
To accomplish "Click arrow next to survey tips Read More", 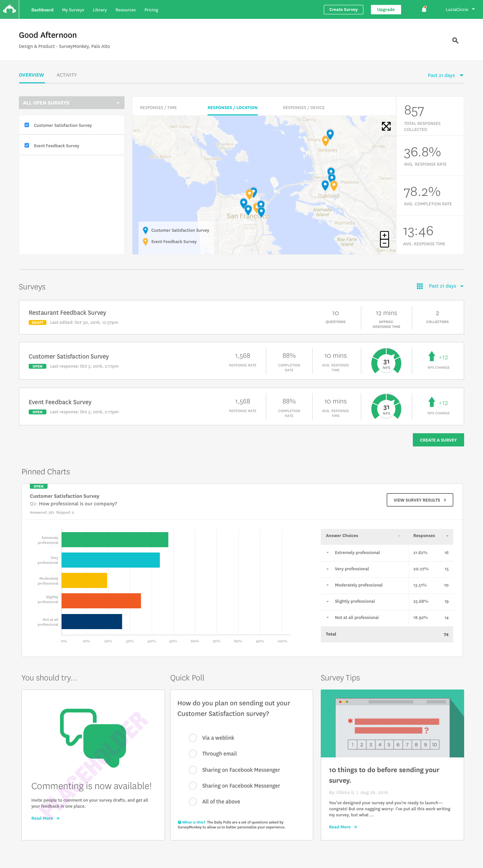I will (x=355, y=827).
